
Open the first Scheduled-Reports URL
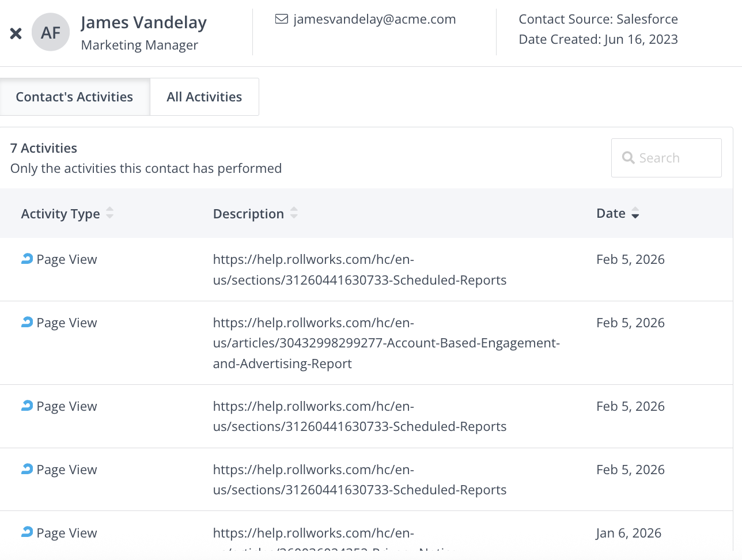click(x=359, y=270)
